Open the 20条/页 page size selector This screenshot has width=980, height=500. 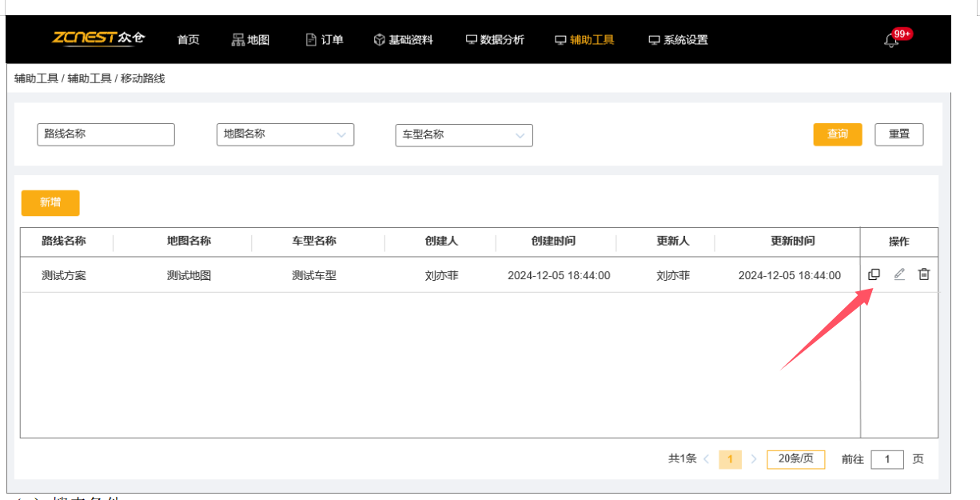pos(796,458)
